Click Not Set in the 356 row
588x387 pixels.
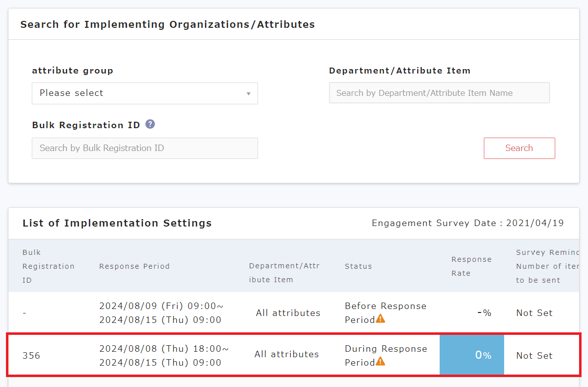(x=534, y=356)
